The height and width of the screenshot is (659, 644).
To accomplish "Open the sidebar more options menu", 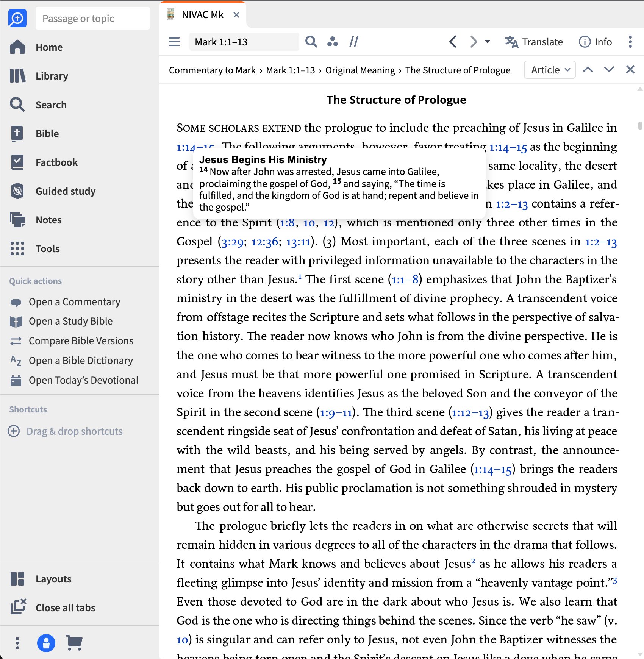I will (x=17, y=643).
